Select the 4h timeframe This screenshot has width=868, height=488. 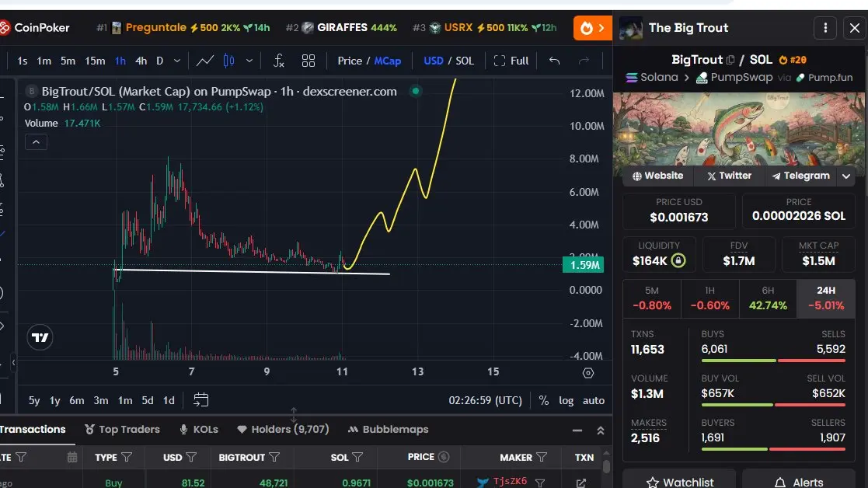141,61
